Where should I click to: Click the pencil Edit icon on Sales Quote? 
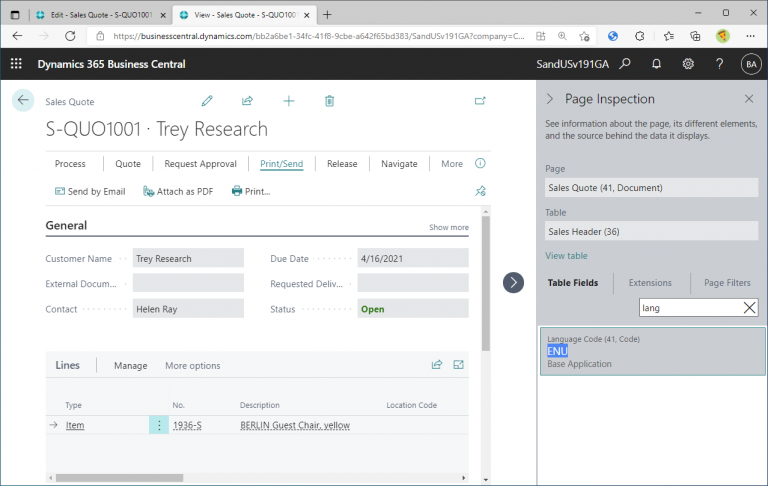pyautogui.click(x=207, y=101)
